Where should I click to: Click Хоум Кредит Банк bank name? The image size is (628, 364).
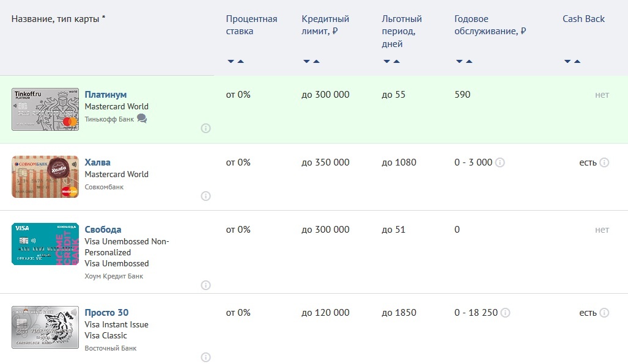114,276
